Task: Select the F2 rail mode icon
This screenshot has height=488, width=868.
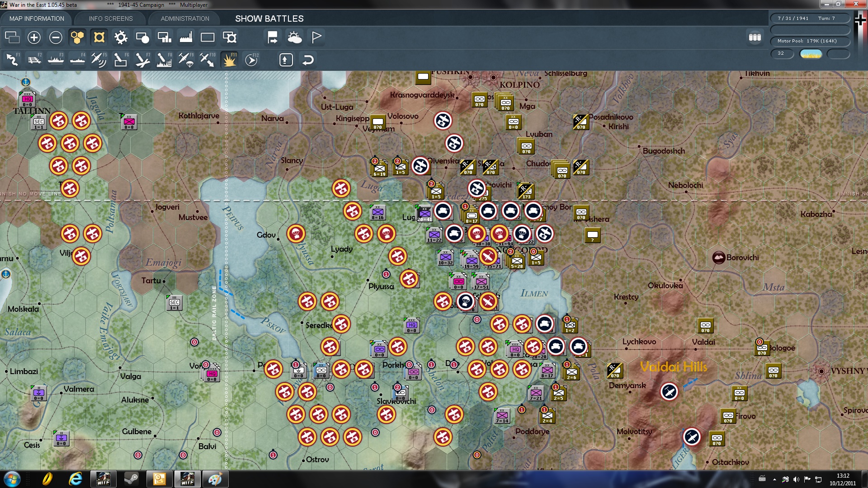Action: coord(34,60)
